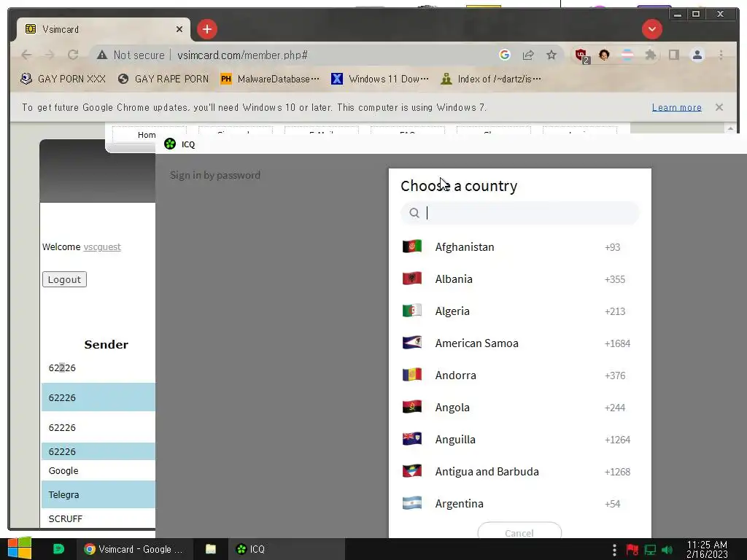Choose Andorra flag icon
Screen dimensions: 747x560
(x=412, y=375)
